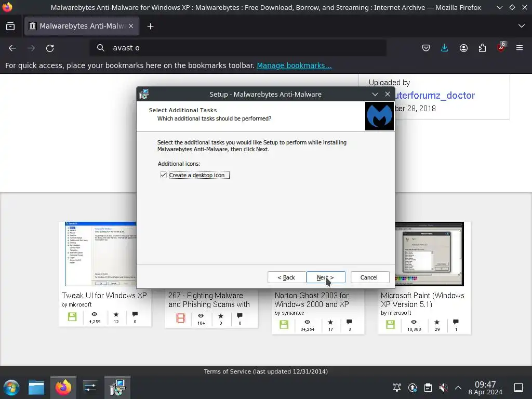Open the Firefox hamburger application menu
This screenshot has height=399, width=532.
[x=520, y=48]
